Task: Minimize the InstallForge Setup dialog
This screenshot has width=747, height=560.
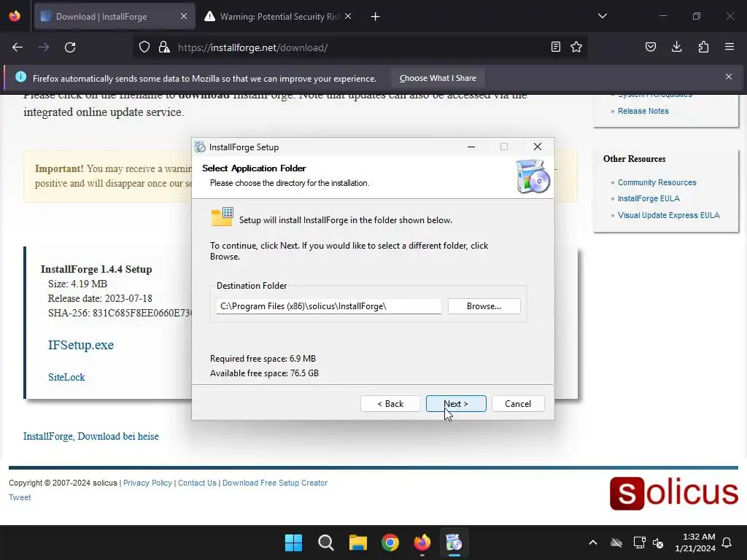Action: click(x=471, y=147)
